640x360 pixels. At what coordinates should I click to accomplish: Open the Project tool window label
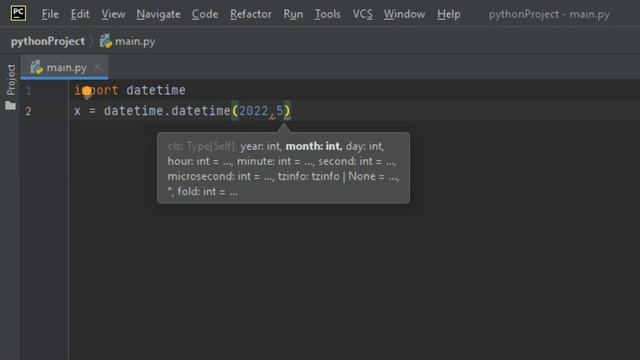coord(11,80)
